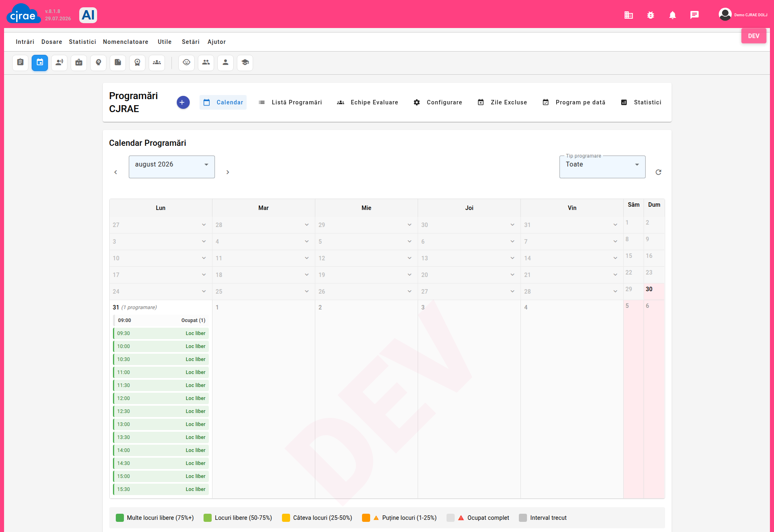The image size is (774, 532).
Task: Open the institution building icon in the header
Action: pos(629,15)
